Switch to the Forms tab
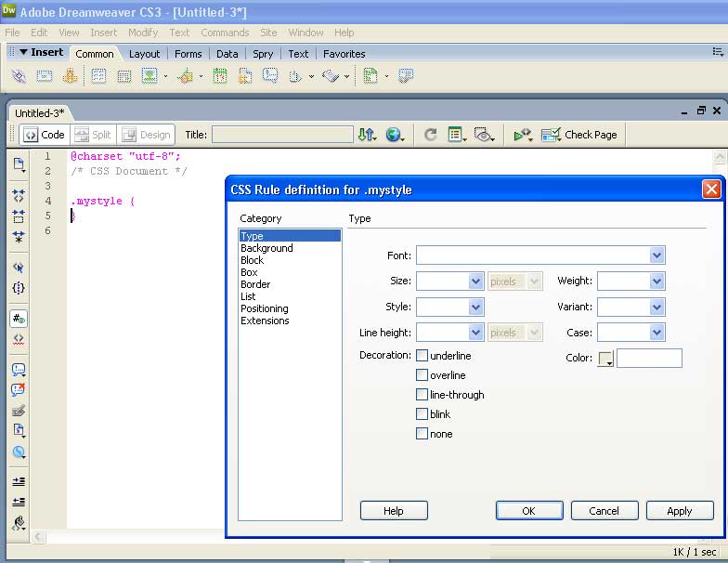This screenshot has height=563, width=728. coord(188,54)
